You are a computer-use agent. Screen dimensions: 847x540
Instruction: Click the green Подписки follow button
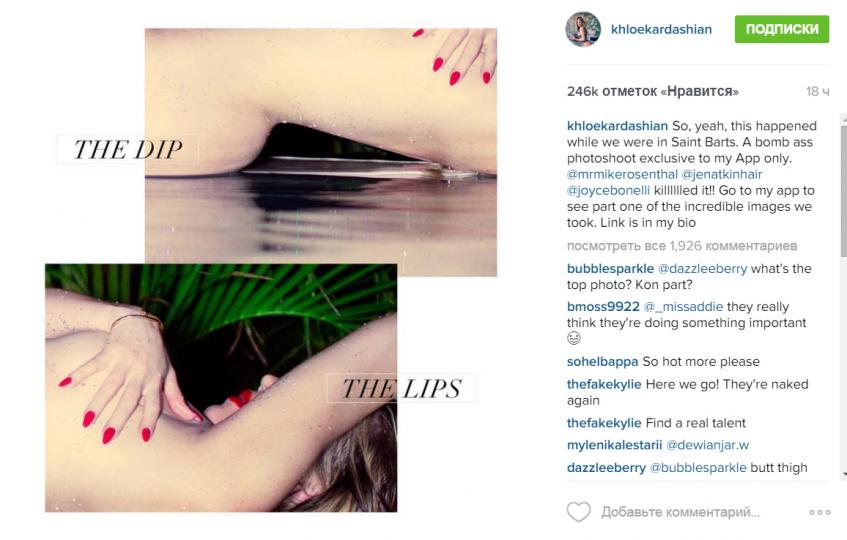pyautogui.click(x=782, y=29)
